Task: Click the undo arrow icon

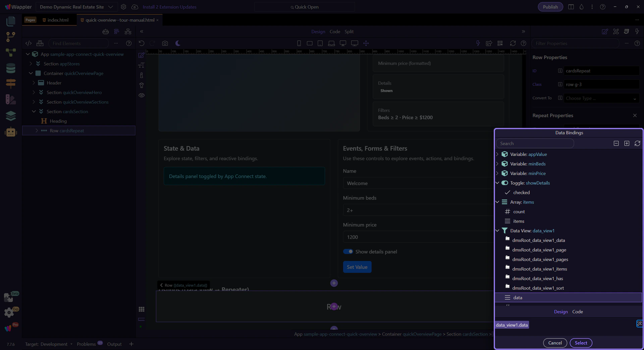Action: pyautogui.click(x=142, y=43)
